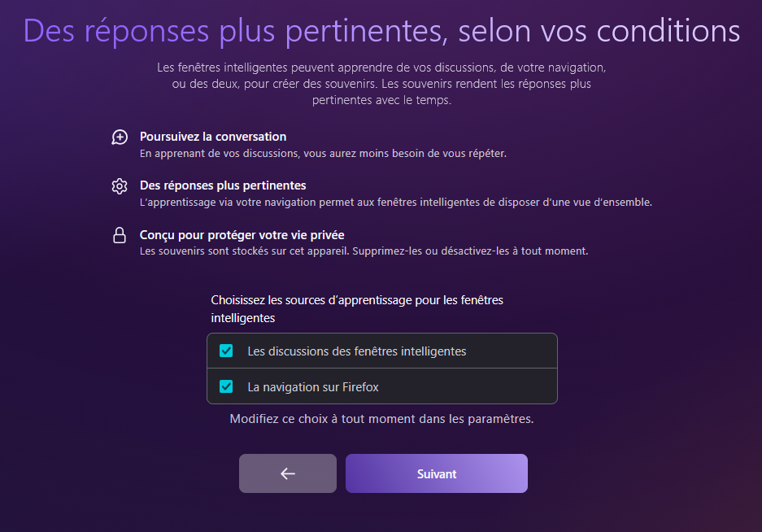762x532 pixels.
Task: Click the sentence Supprimez-les ou désactivez-les
Action: 470,251
